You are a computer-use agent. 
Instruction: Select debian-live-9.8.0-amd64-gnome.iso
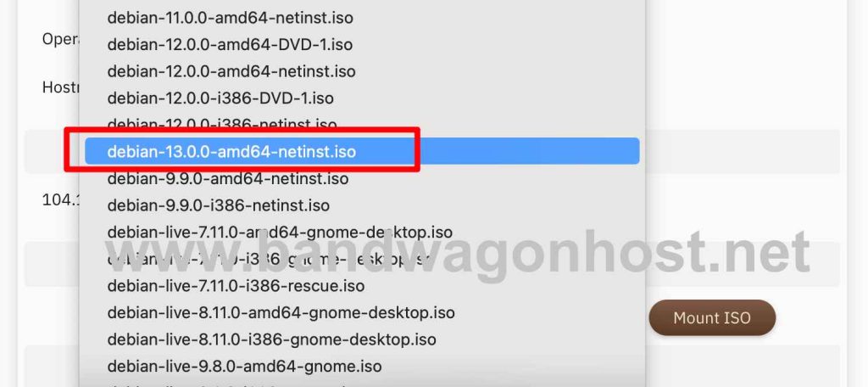[x=362, y=366]
